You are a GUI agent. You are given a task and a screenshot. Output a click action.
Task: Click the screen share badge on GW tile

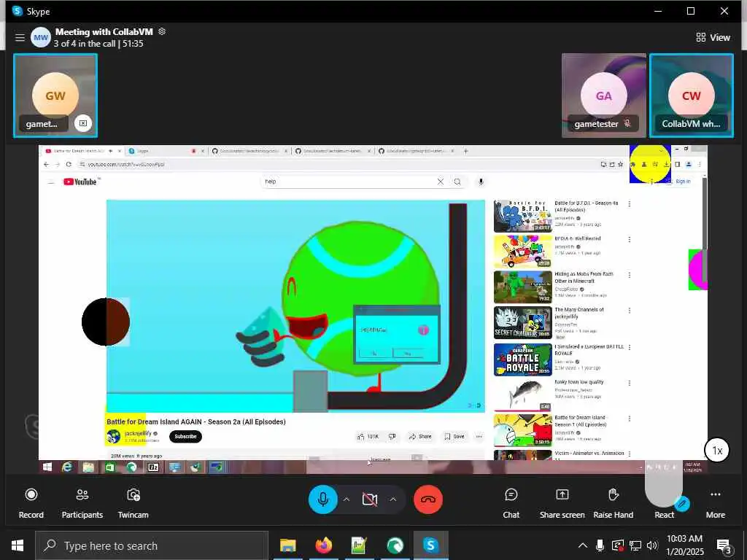click(83, 123)
